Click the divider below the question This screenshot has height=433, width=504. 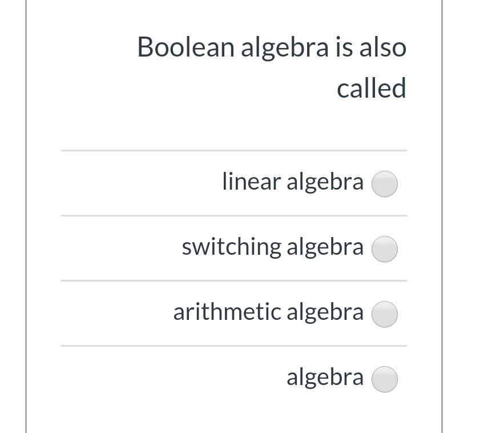[x=234, y=150]
